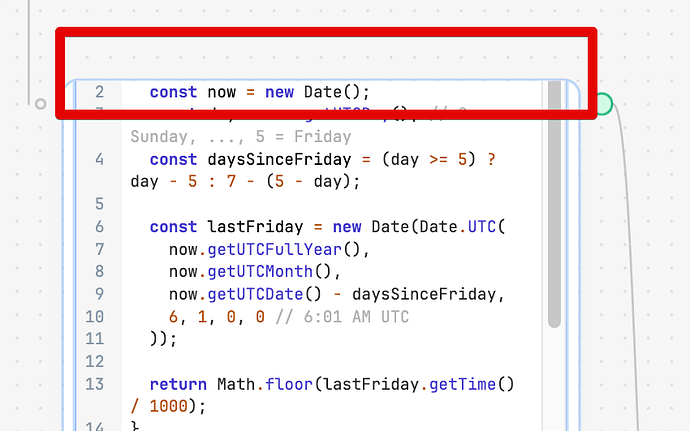The height and width of the screenshot is (431, 690).
Task: Click the empty line 12 in the editor
Action: tap(300, 361)
